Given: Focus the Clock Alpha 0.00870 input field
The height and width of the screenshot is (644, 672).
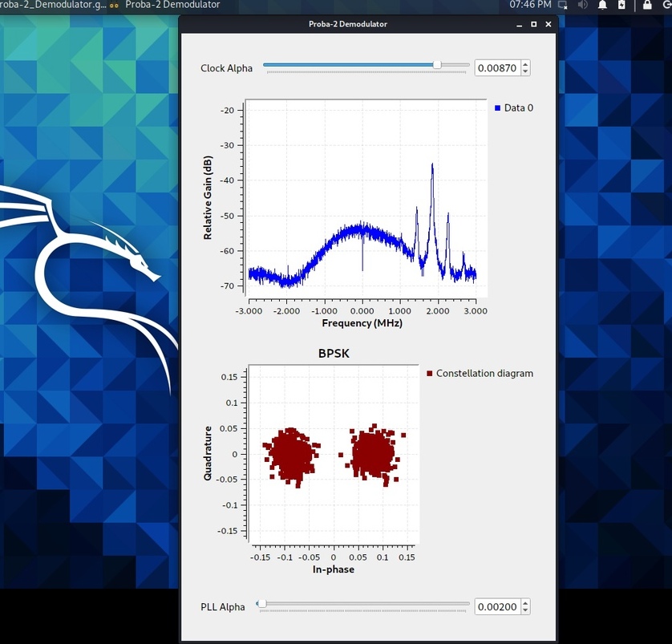Looking at the screenshot, I should click(497, 68).
